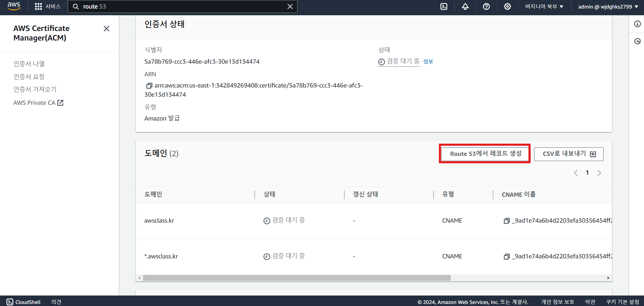Copy CNAME name for *.awsclass.kr row
Viewport: 644px width, 306px height.
pos(506,257)
